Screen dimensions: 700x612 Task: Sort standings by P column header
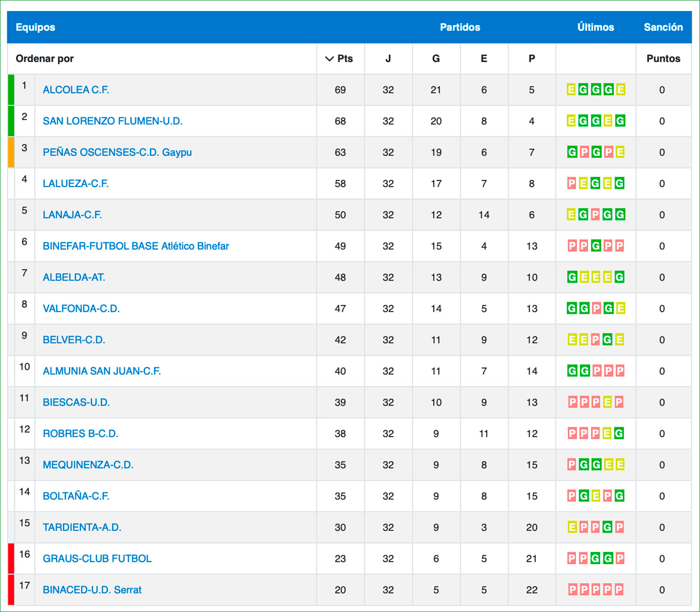pos(531,59)
